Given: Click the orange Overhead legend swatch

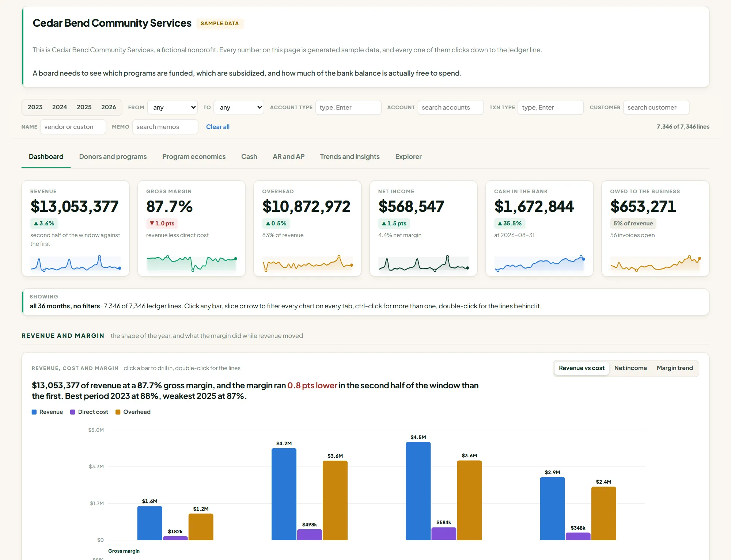Looking at the screenshot, I should (118, 412).
